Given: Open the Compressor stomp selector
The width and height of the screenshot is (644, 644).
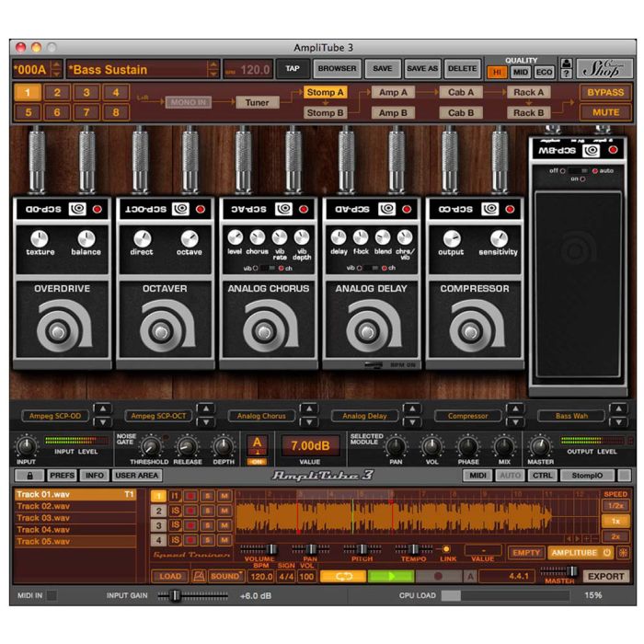Looking at the screenshot, I should point(467,416).
